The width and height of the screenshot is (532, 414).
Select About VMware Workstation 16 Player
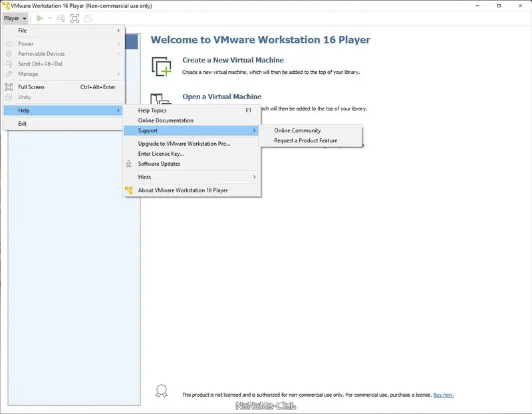tap(192, 190)
